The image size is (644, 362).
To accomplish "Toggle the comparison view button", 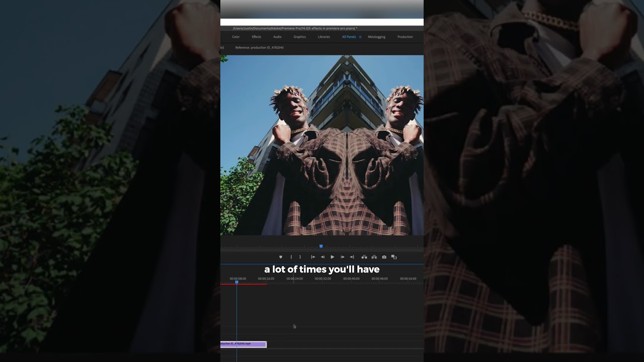I will [394, 257].
